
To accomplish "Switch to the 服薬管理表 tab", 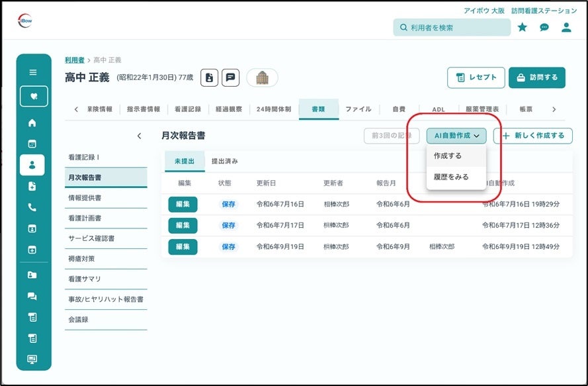I will pyautogui.click(x=482, y=109).
